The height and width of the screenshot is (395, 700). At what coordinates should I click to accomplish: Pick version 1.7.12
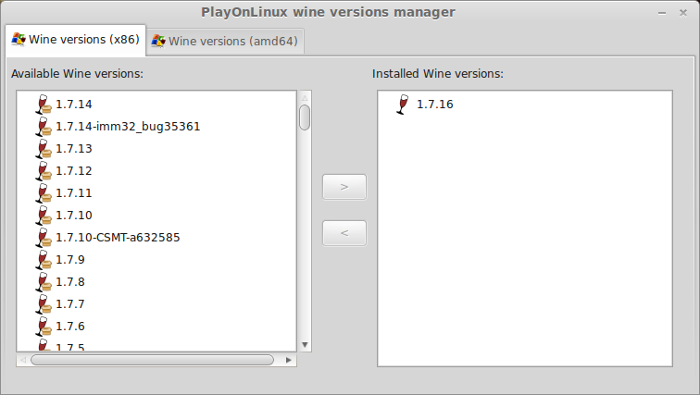coord(74,171)
